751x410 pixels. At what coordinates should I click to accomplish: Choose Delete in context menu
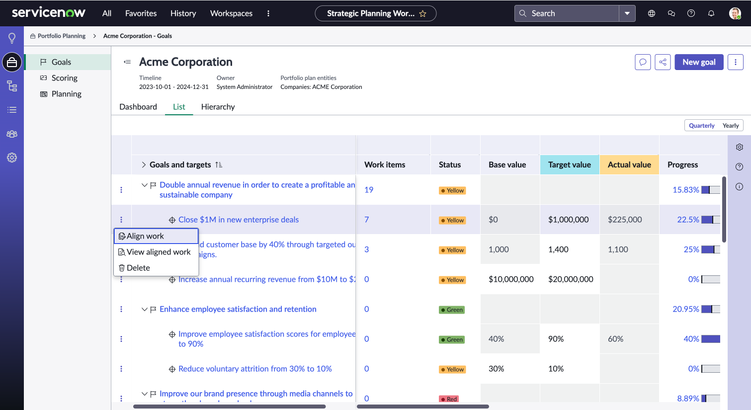tap(156, 268)
